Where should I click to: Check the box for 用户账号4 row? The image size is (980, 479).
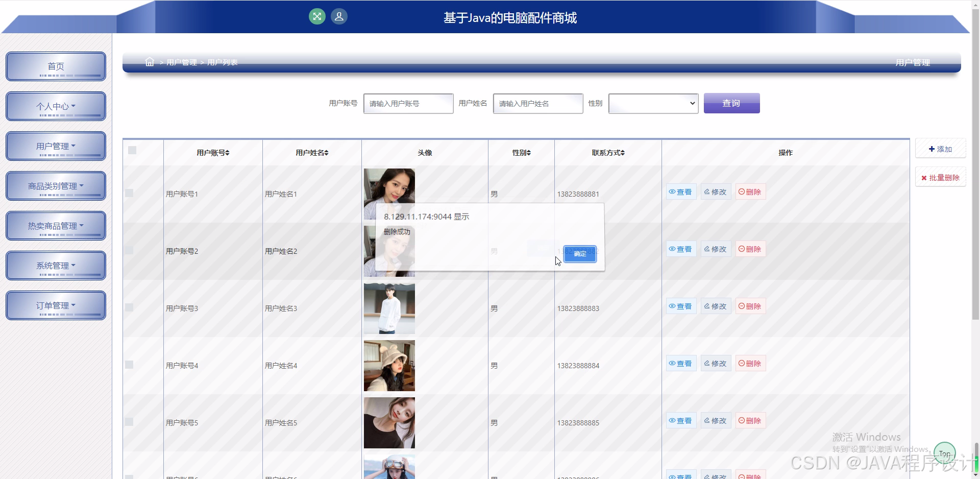point(129,365)
